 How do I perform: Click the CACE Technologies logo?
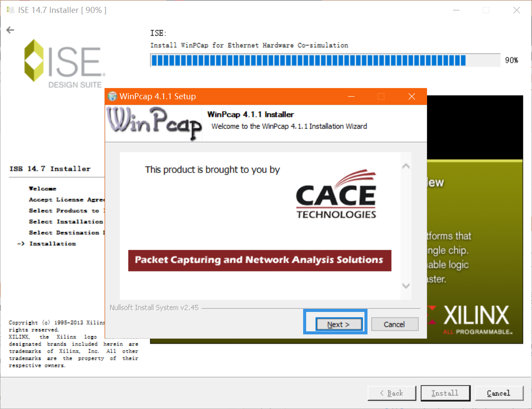336,196
